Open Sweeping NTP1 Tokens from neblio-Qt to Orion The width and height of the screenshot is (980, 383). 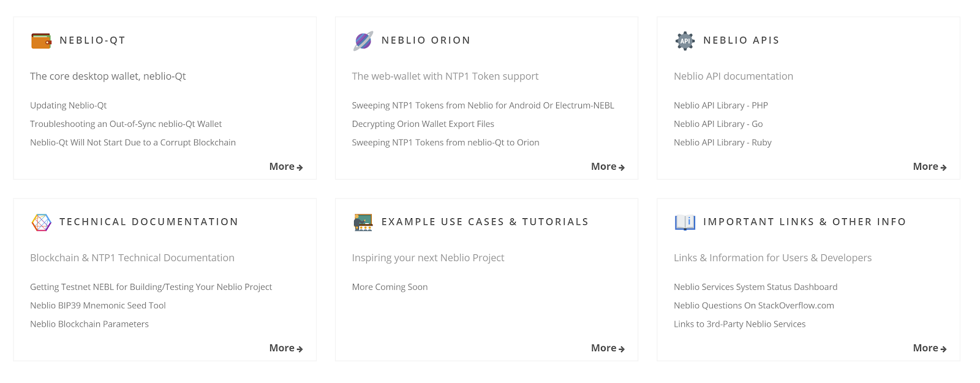[446, 142]
